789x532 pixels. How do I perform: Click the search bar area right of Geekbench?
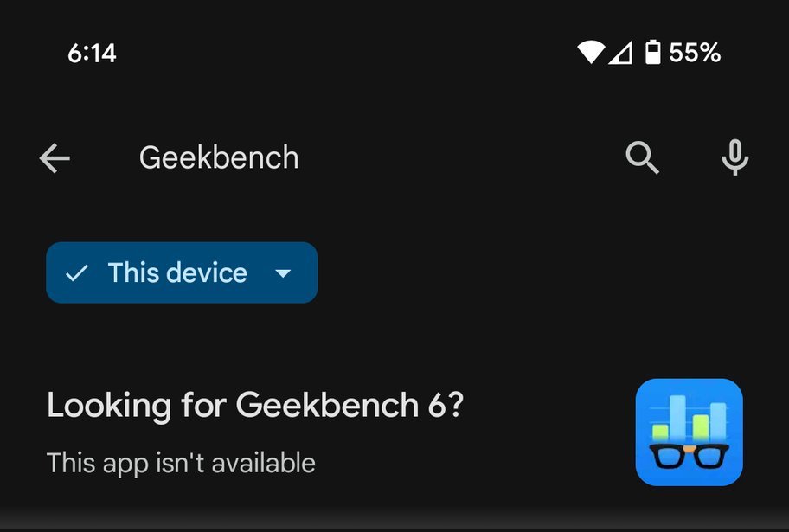pos(459,158)
